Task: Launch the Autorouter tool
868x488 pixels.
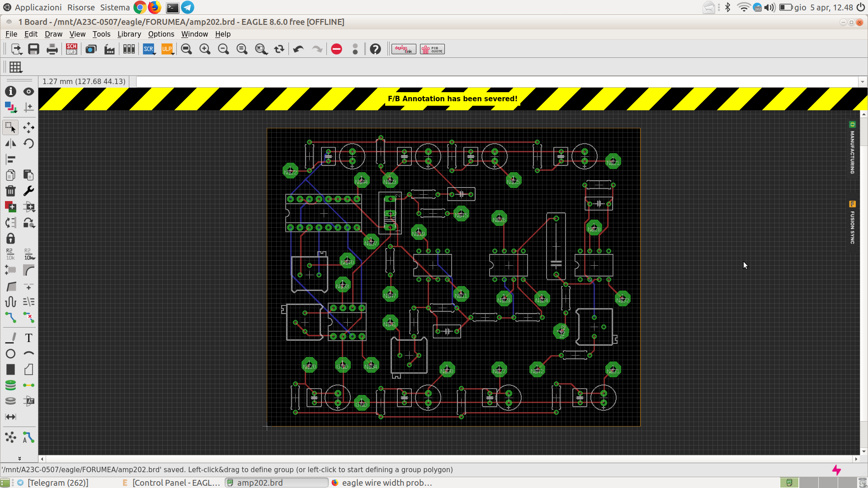Action: point(28,437)
